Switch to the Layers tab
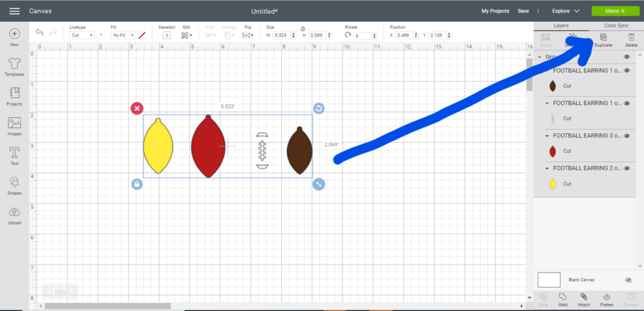The image size is (644, 311). click(x=561, y=25)
